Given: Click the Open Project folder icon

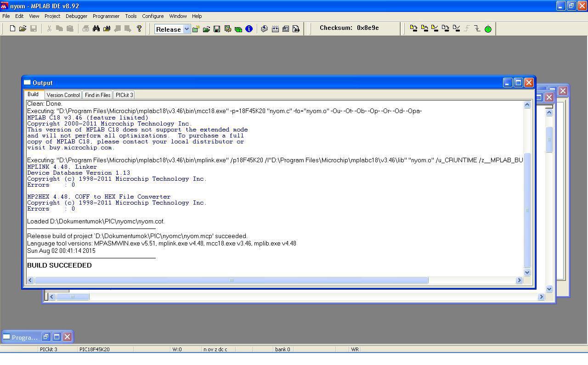Looking at the screenshot, I should [x=206, y=29].
